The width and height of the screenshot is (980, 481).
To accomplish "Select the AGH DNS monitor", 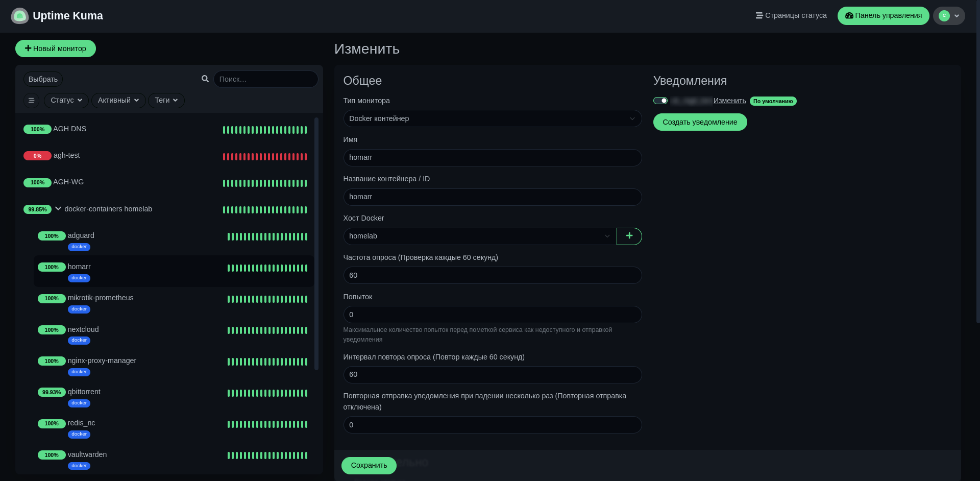I will pos(166,129).
